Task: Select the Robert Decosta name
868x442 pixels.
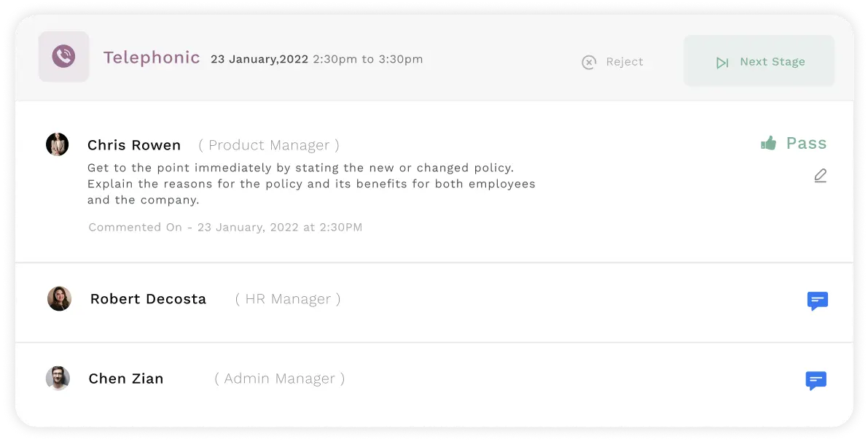Action: 148,299
